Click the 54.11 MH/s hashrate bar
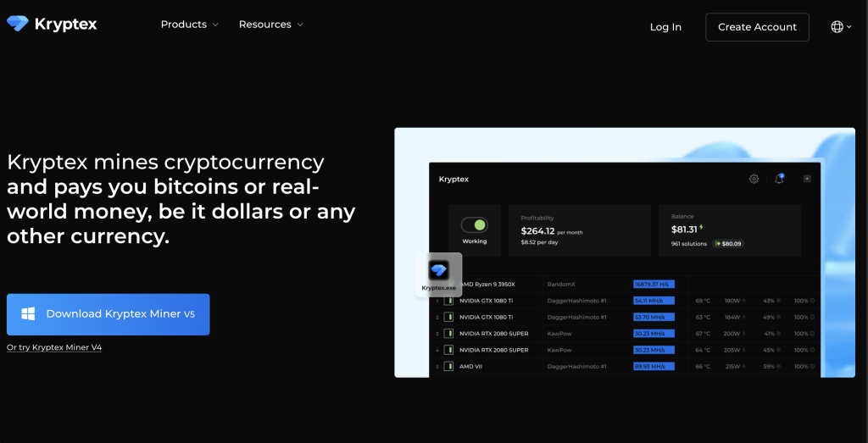 [x=654, y=301]
